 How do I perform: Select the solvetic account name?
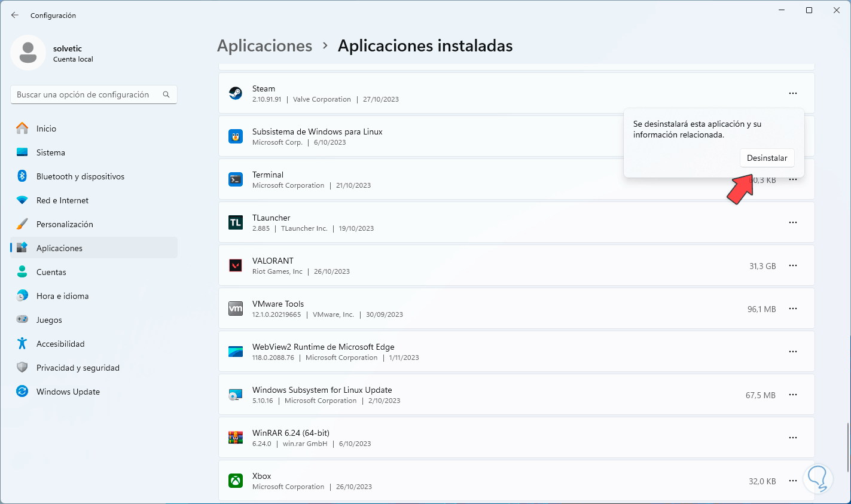(68, 48)
